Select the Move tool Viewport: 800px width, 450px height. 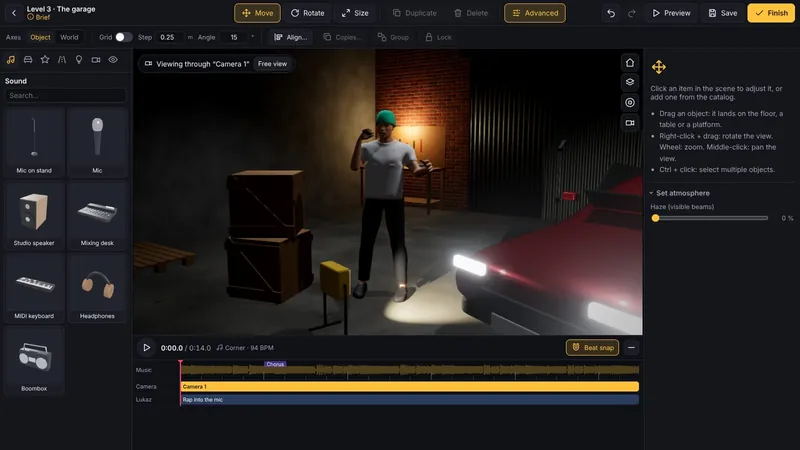point(258,13)
